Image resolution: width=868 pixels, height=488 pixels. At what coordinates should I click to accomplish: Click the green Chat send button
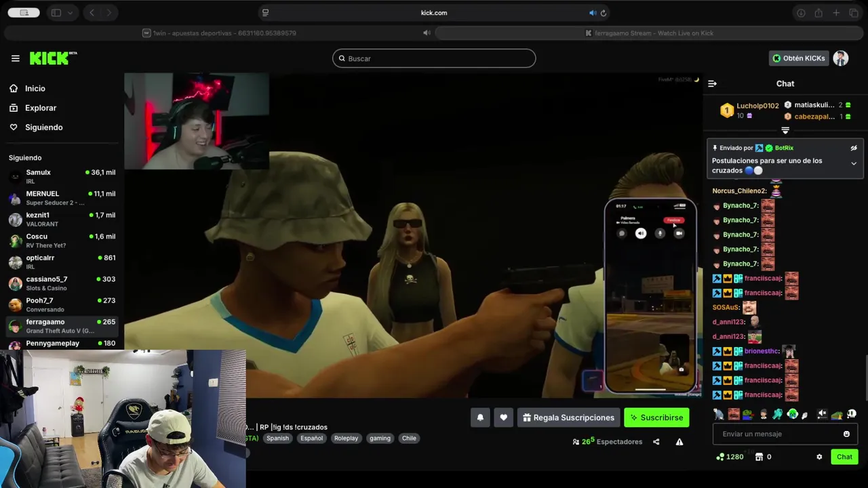click(844, 457)
